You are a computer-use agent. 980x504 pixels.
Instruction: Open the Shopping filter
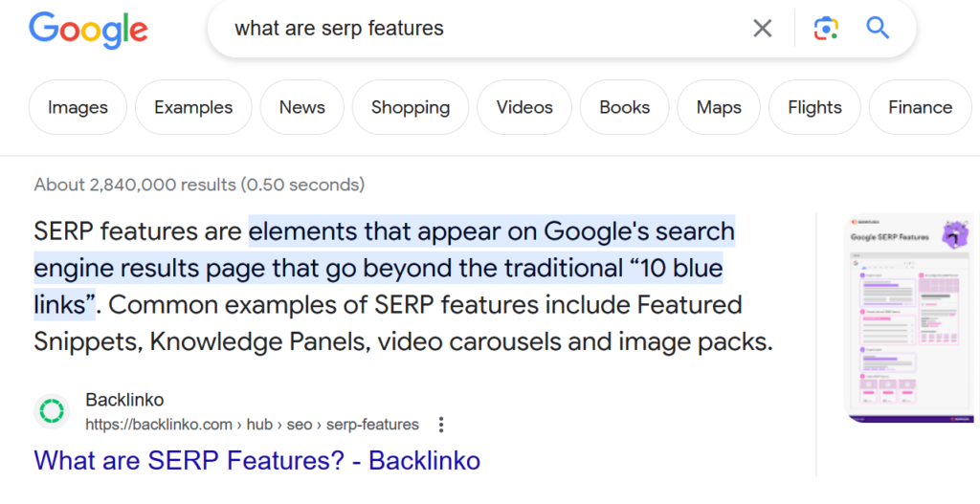pos(410,107)
